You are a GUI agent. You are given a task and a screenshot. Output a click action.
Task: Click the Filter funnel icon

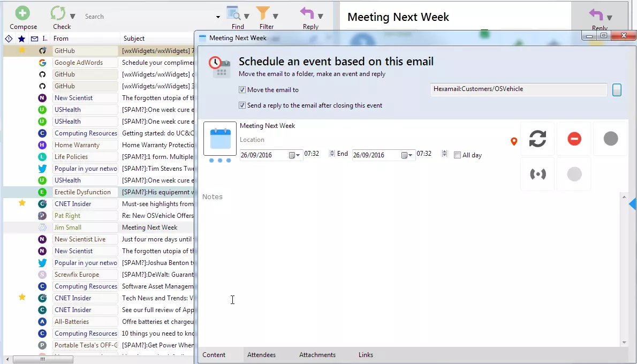263,13
